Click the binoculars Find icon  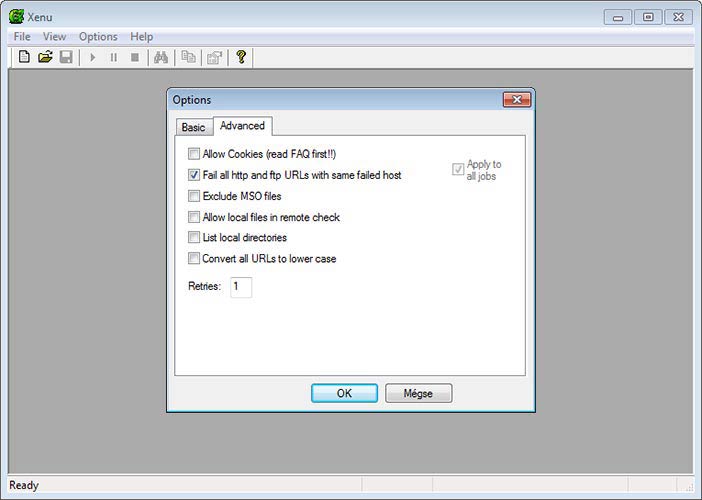click(160, 58)
